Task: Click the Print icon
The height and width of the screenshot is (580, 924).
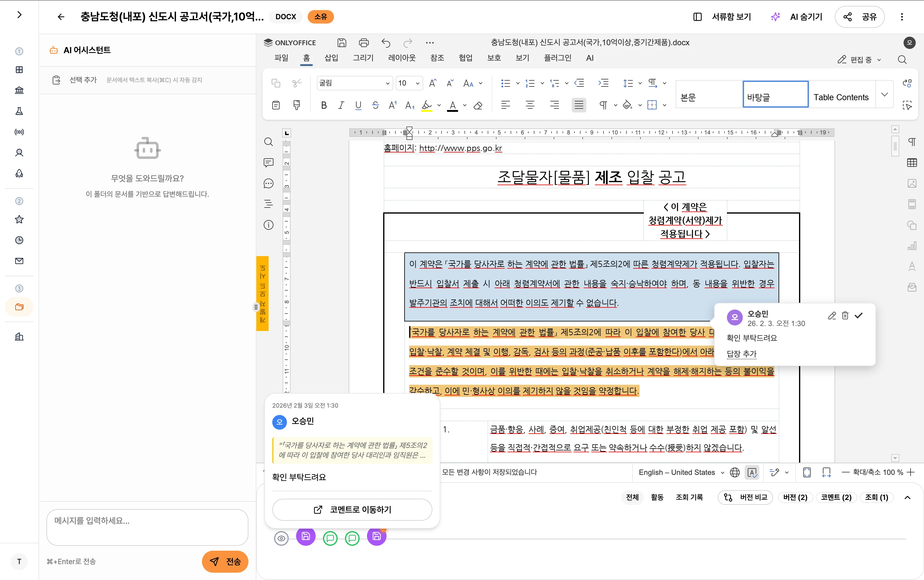Action: click(364, 42)
